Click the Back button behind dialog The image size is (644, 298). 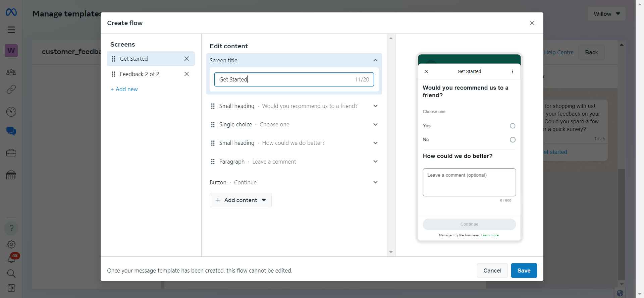(591, 52)
